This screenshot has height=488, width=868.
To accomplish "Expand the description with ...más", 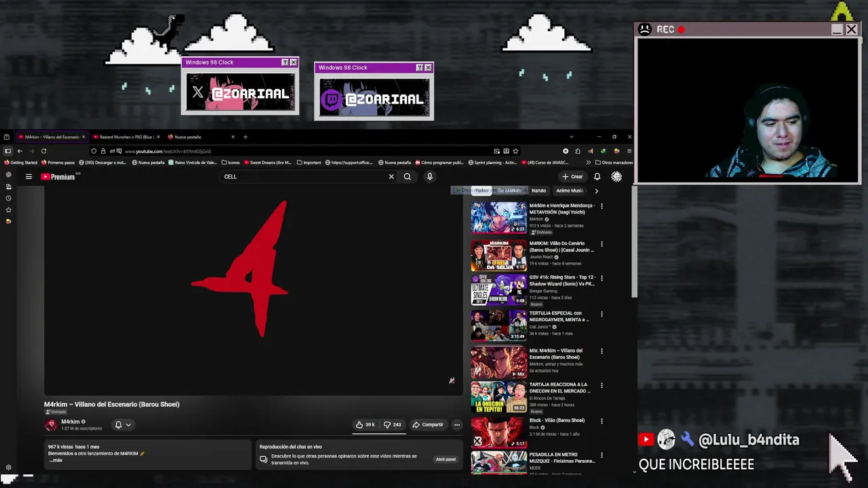I will point(56,460).
